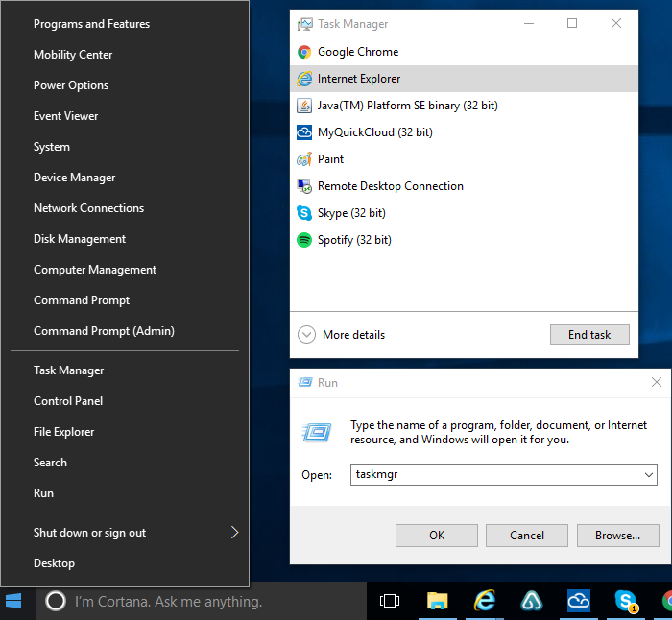The height and width of the screenshot is (620, 672).
Task: Click the MyQuickCloud icon in Task Manager
Action: click(x=304, y=132)
